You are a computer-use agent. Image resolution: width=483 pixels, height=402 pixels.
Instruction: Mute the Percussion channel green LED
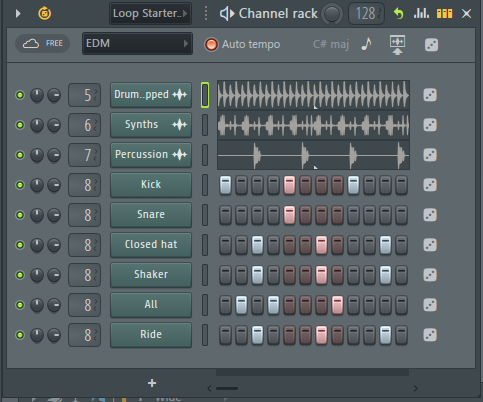coord(20,155)
